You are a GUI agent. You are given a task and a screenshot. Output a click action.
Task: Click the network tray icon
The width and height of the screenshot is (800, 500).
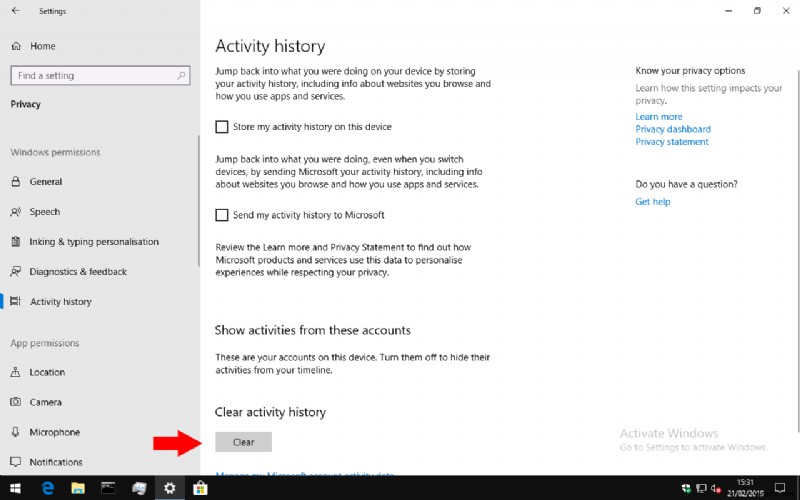coord(702,489)
